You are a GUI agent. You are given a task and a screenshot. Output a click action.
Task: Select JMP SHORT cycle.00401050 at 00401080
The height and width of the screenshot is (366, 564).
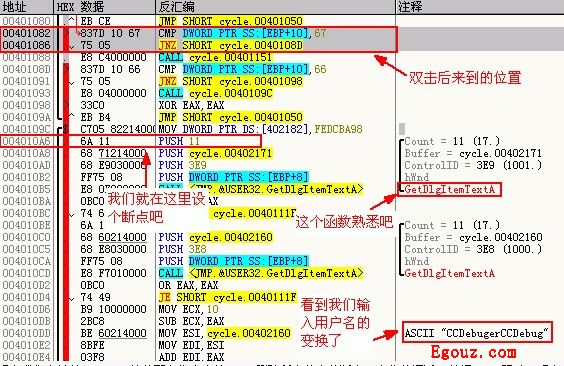tap(231, 21)
